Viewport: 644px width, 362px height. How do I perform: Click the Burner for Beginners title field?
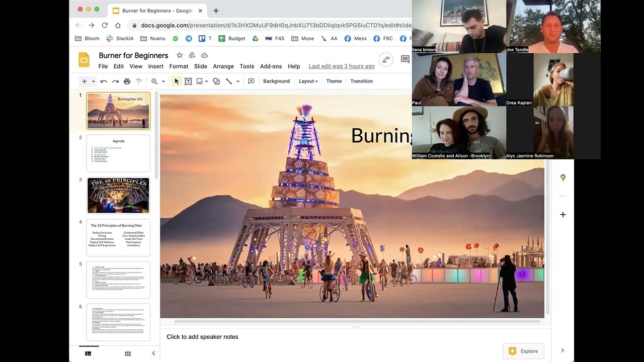coord(133,55)
